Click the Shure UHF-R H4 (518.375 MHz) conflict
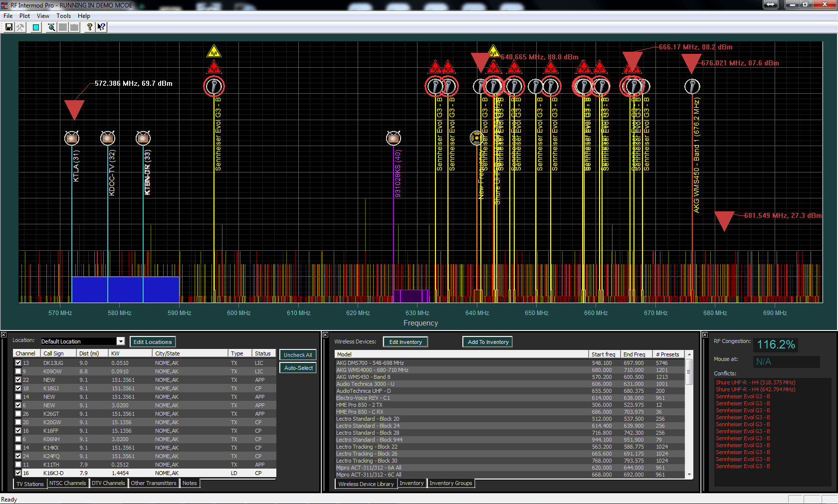The image size is (838, 504). [755, 382]
